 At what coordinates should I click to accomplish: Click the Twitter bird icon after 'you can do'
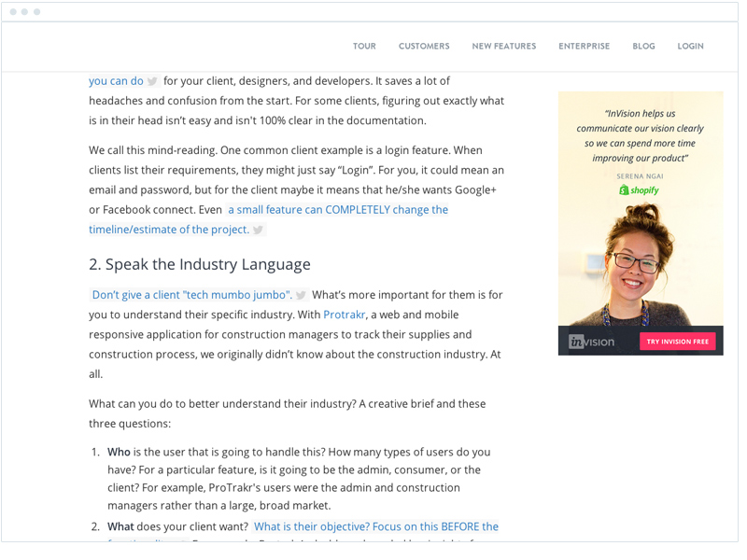click(152, 81)
